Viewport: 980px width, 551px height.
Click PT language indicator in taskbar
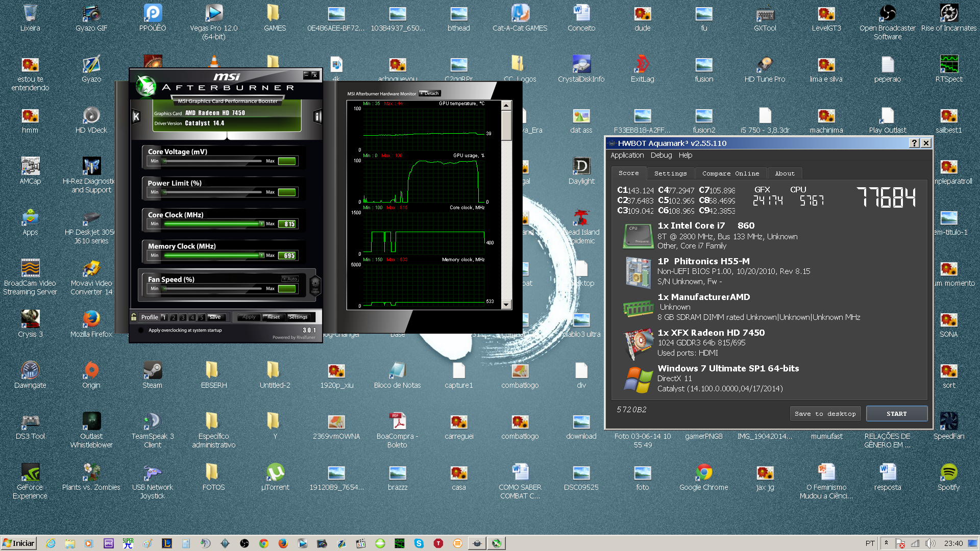(x=870, y=543)
